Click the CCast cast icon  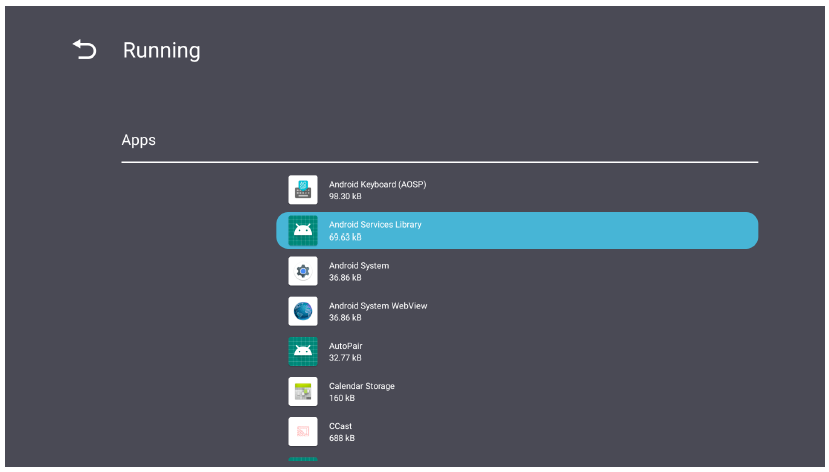coord(303,432)
